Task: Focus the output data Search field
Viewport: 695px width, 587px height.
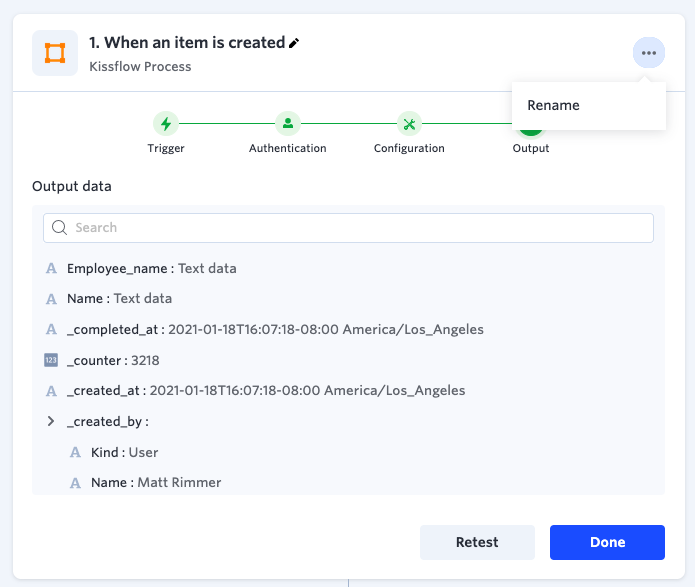Action: pos(360,228)
